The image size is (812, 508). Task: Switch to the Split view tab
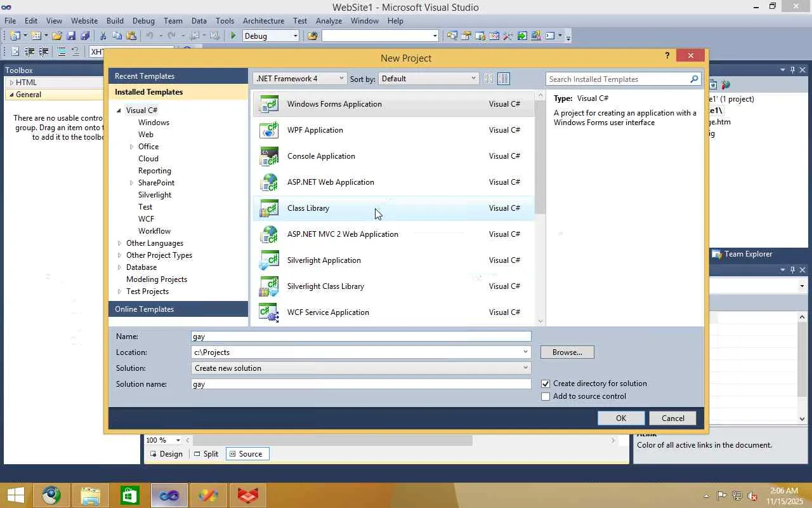tap(206, 454)
